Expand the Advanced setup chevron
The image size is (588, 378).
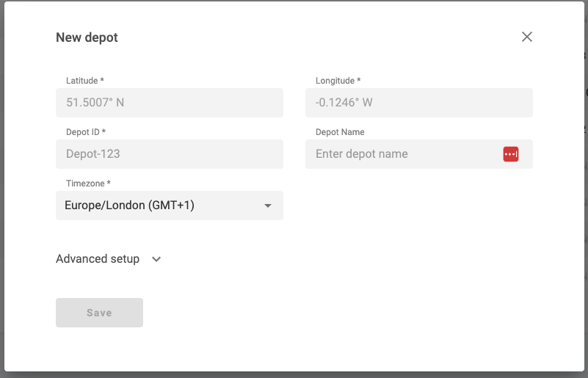point(156,259)
